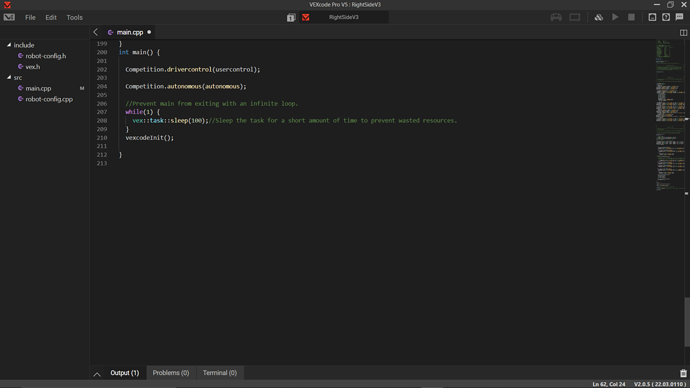Click the unsaved dot on main.cpp tab
This screenshot has width=690, height=388.
(149, 32)
